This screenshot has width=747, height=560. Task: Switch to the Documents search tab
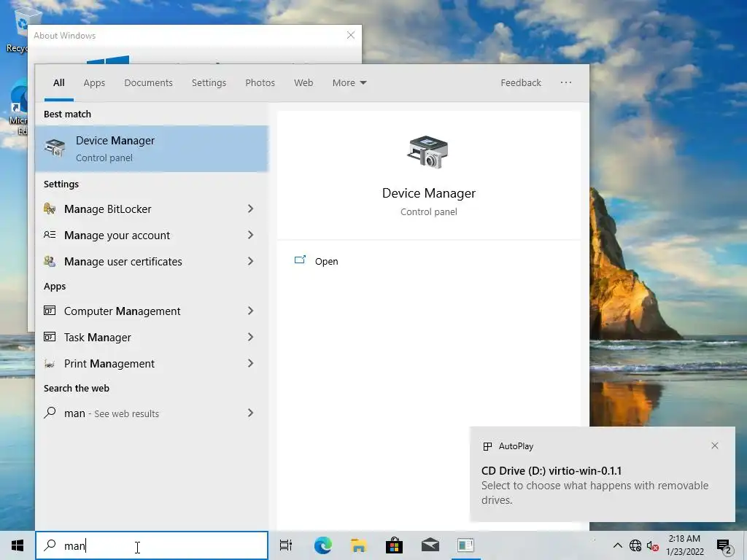click(148, 83)
